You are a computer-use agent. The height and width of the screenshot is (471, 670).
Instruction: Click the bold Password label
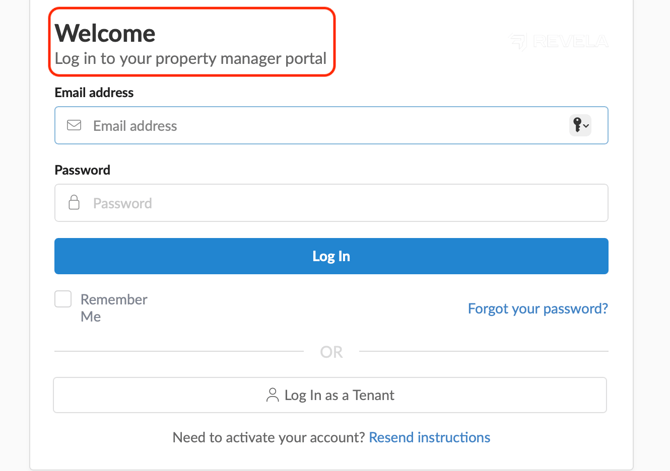pos(82,170)
